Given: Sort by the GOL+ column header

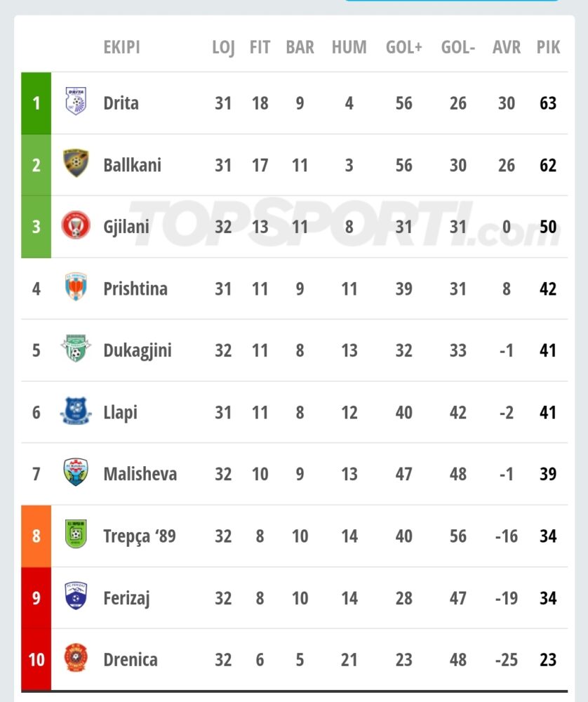Looking at the screenshot, I should click(403, 47).
